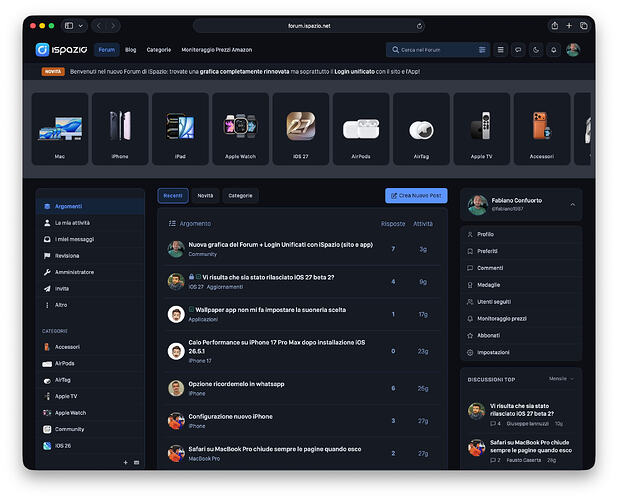The image size is (617, 500).
Task: Sort topics by Risposte column
Action: point(393,224)
